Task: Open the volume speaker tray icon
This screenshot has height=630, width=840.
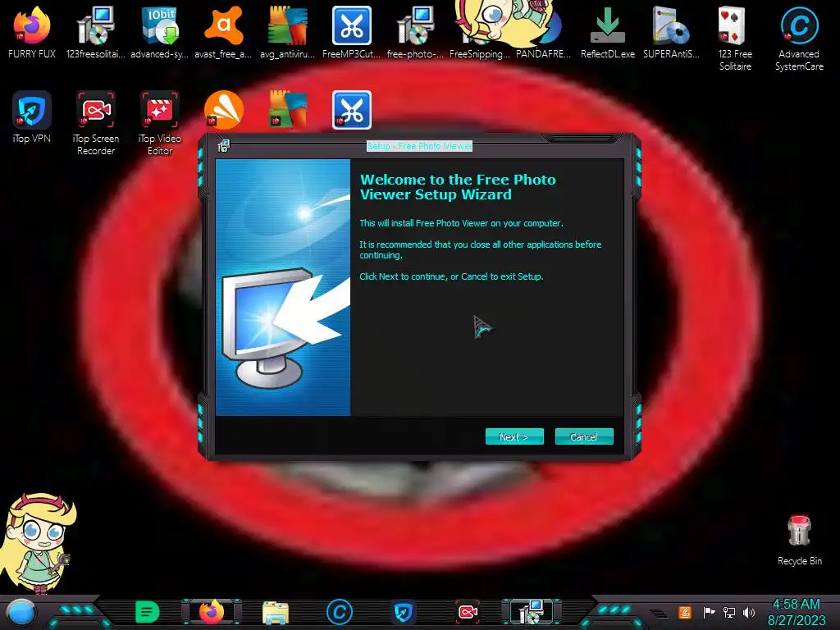Action: pyautogui.click(x=749, y=612)
